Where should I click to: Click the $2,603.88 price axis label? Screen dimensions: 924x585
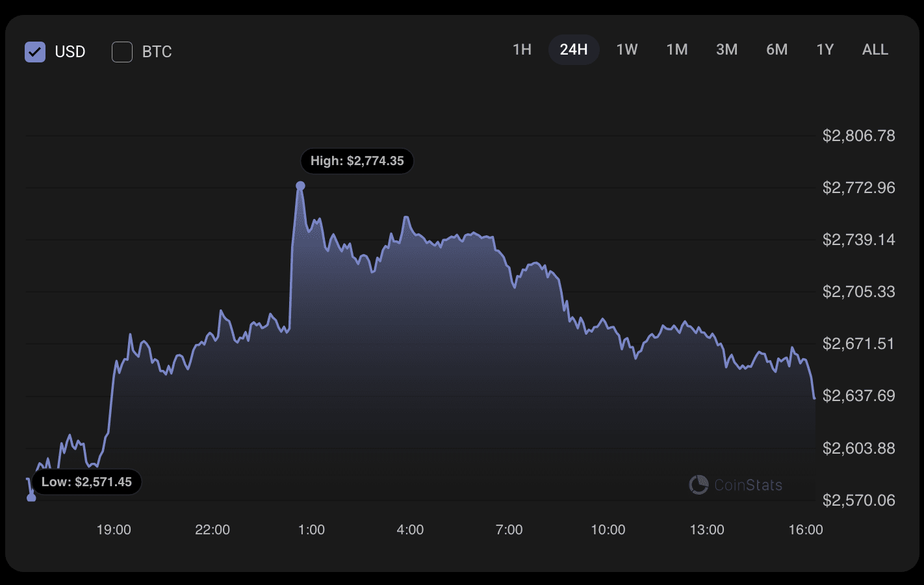(x=859, y=448)
